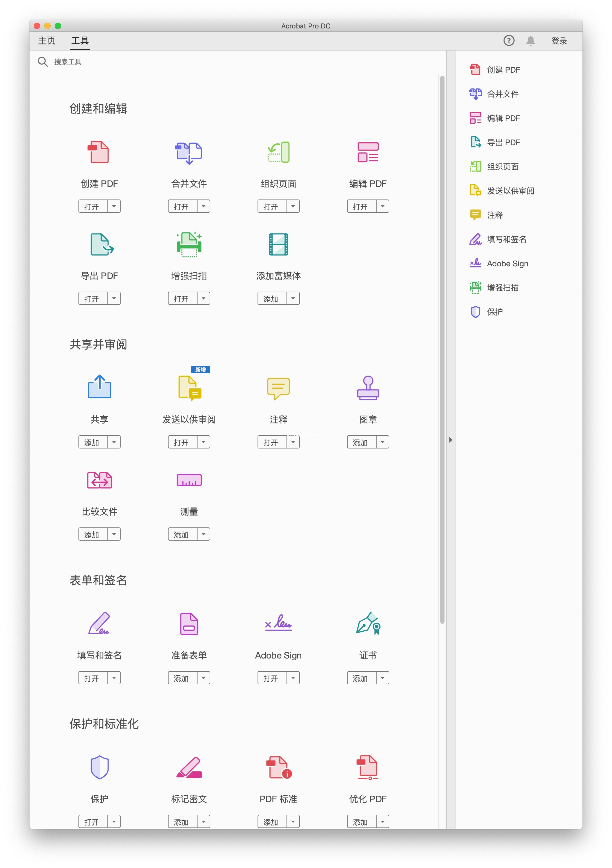Open the 发送以供审阅 icon in main grid
The width and height of the screenshot is (612, 868).
190,388
